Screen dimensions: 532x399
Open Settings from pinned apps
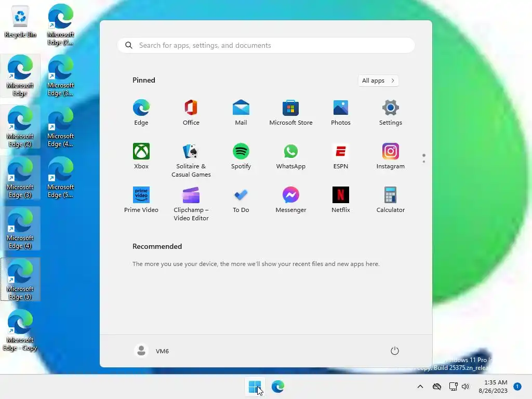[x=391, y=112]
